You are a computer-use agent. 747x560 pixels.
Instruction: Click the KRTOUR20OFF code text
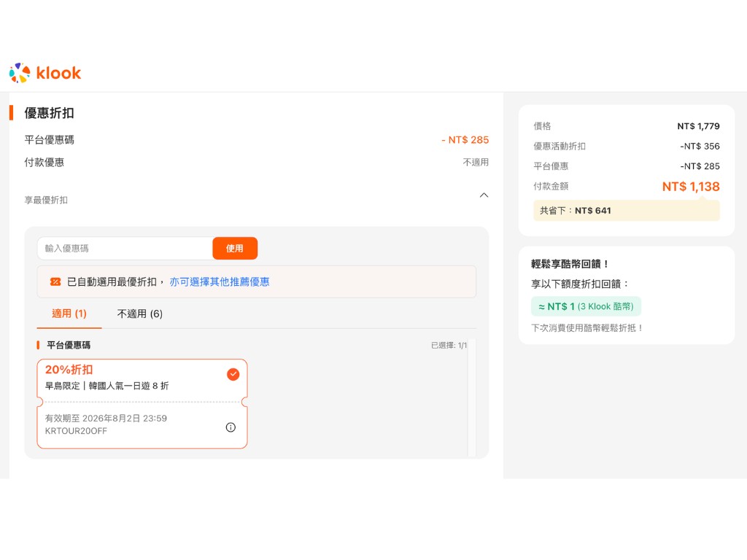point(76,431)
